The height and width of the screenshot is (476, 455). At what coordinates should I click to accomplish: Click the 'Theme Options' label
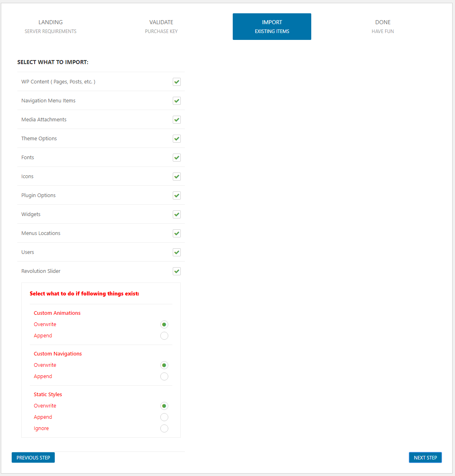pyautogui.click(x=39, y=138)
